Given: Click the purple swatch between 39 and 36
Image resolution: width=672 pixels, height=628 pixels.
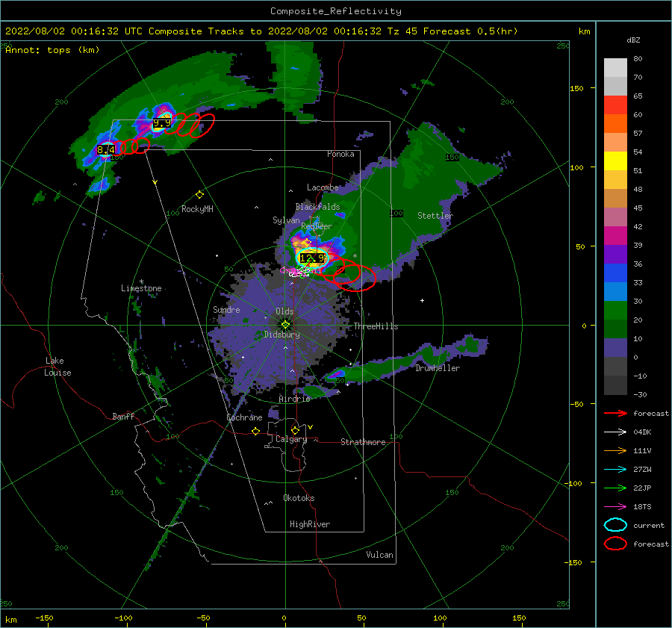Looking at the screenshot, I should (615, 255).
